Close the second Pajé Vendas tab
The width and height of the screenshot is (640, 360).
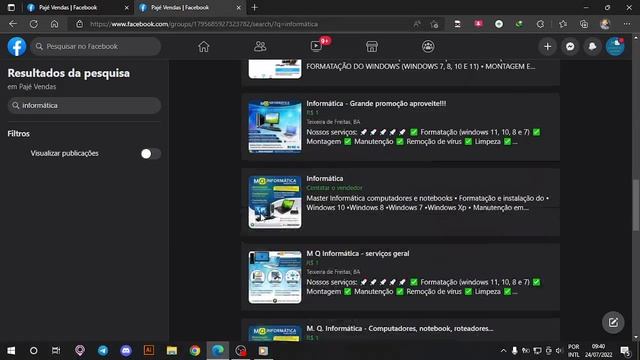[x=239, y=7]
